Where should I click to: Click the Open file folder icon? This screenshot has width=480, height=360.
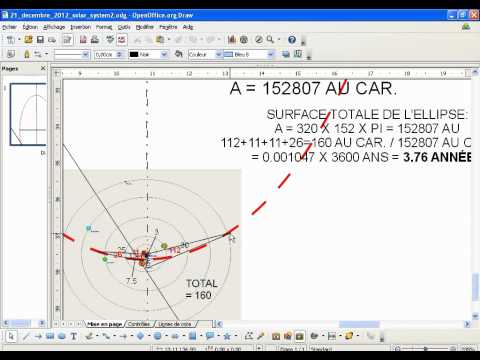tap(28, 40)
